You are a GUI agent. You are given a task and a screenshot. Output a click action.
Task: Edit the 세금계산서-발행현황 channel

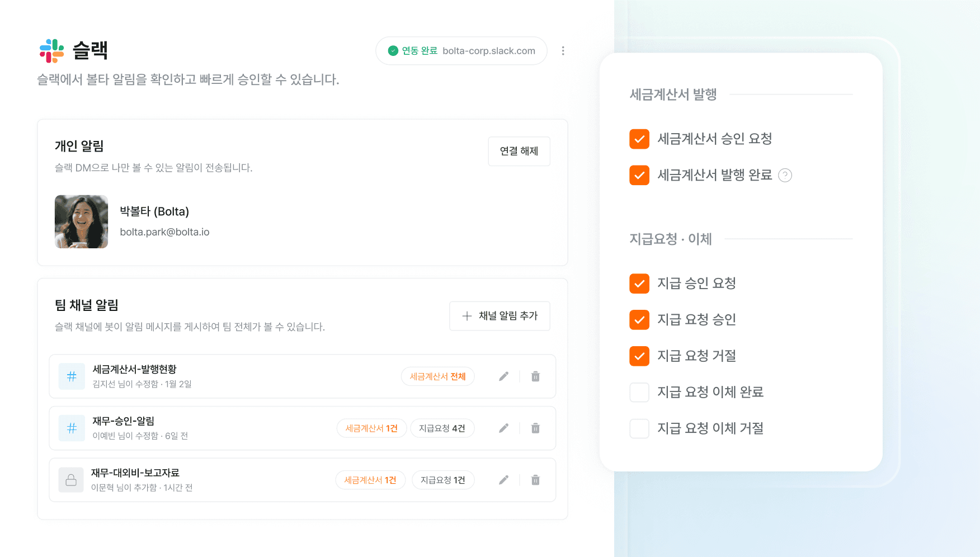coord(504,376)
